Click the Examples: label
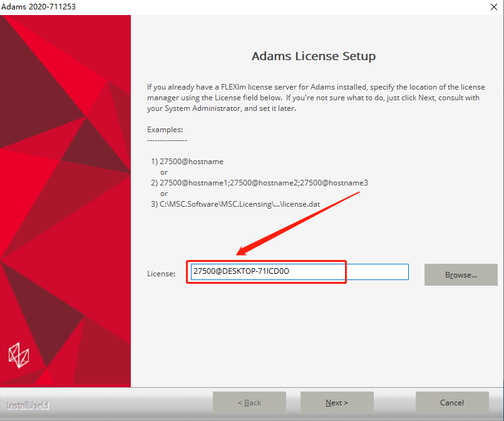Image resolution: width=504 pixels, height=421 pixels. (x=165, y=130)
